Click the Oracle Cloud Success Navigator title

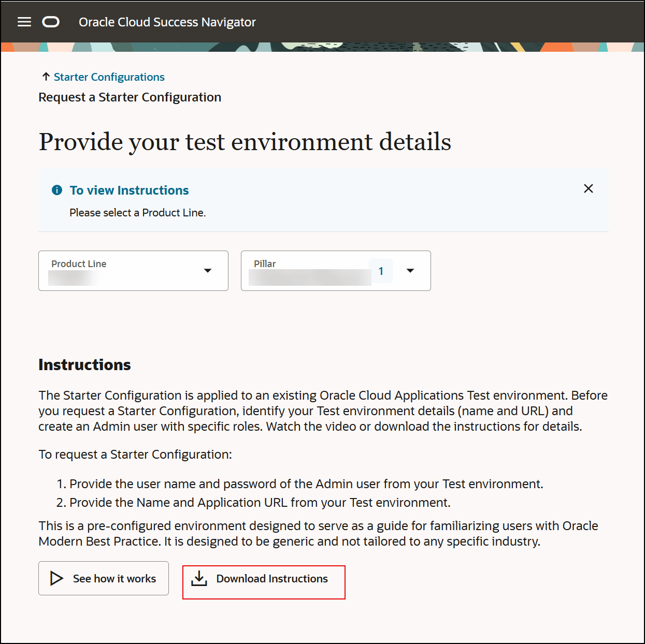pyautogui.click(x=167, y=22)
